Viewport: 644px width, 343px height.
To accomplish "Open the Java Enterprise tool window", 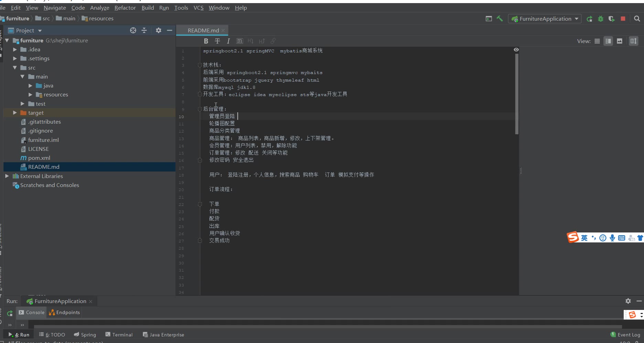I will (163, 335).
